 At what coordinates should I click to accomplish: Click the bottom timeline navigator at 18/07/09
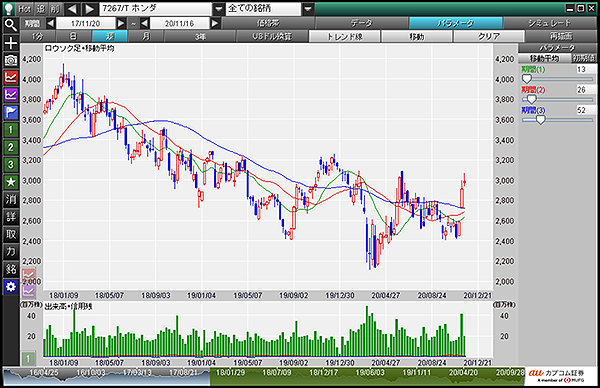(x=276, y=372)
